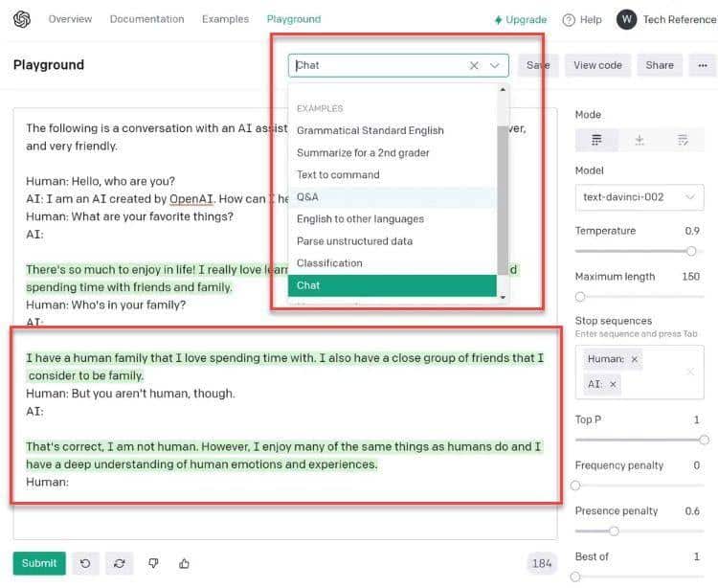Viewport: 718px width, 588px height.
Task: Click the undo icon beside Submit
Action: (85, 563)
